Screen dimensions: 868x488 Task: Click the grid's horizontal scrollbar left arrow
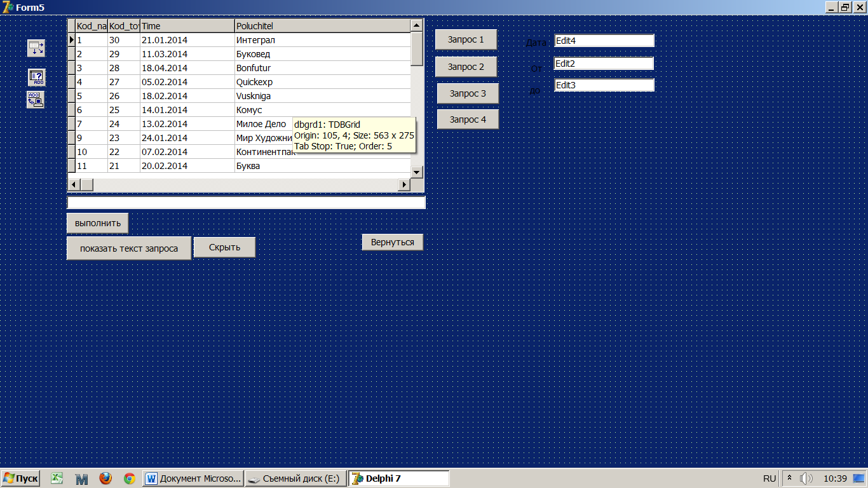[x=74, y=184]
